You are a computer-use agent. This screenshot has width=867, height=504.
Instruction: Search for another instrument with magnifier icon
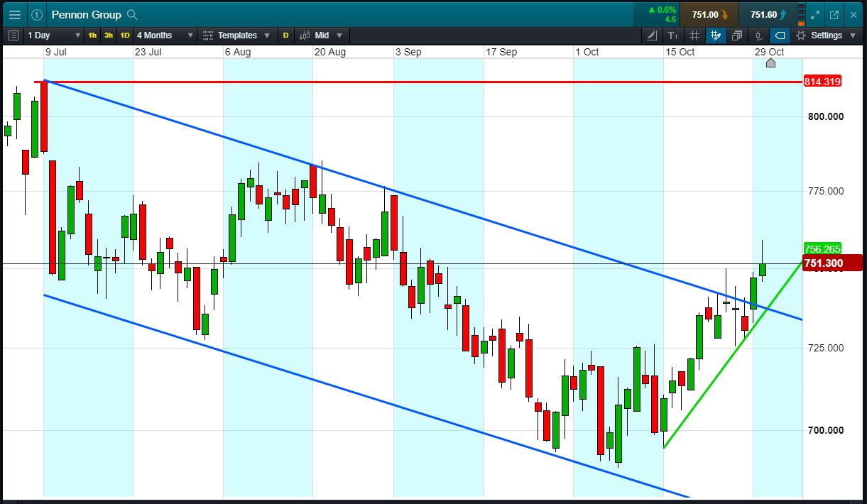131,14
